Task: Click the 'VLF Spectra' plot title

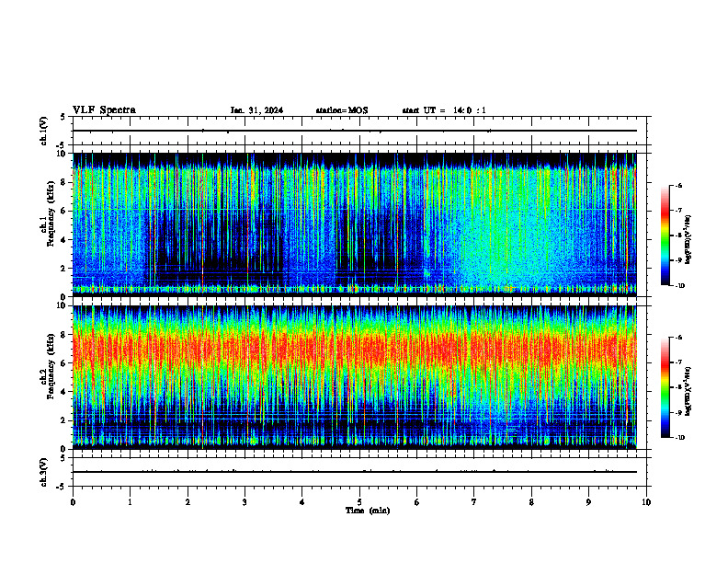Action: tap(104, 110)
